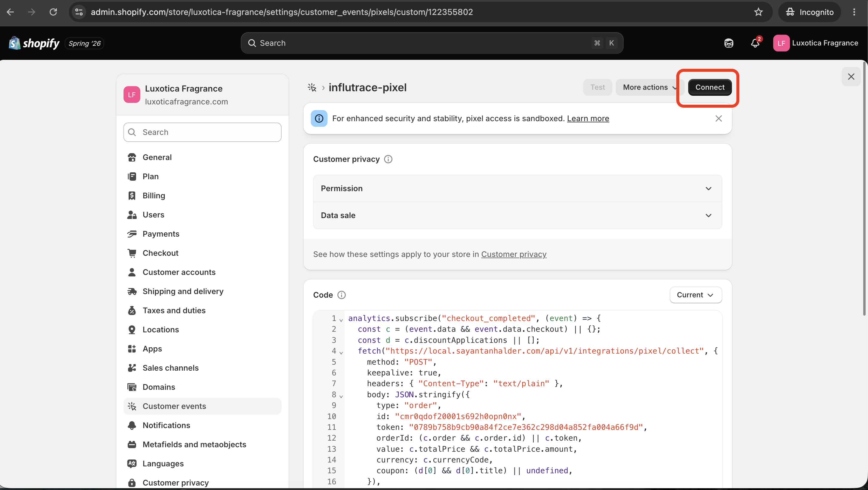Click the LF store avatar in sidebar
Viewport: 868px width, 490px height.
pos(132,95)
